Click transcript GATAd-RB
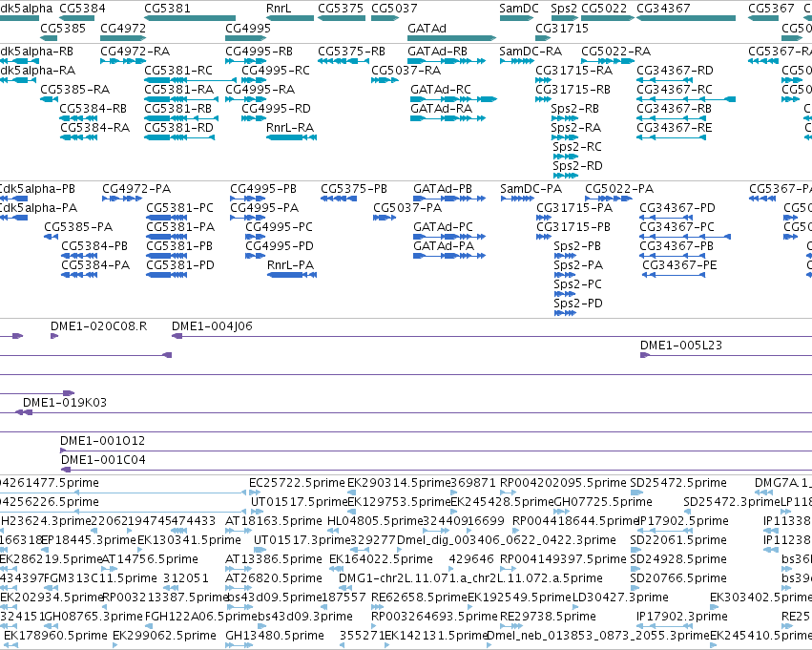The width and height of the screenshot is (812, 650). [447, 61]
